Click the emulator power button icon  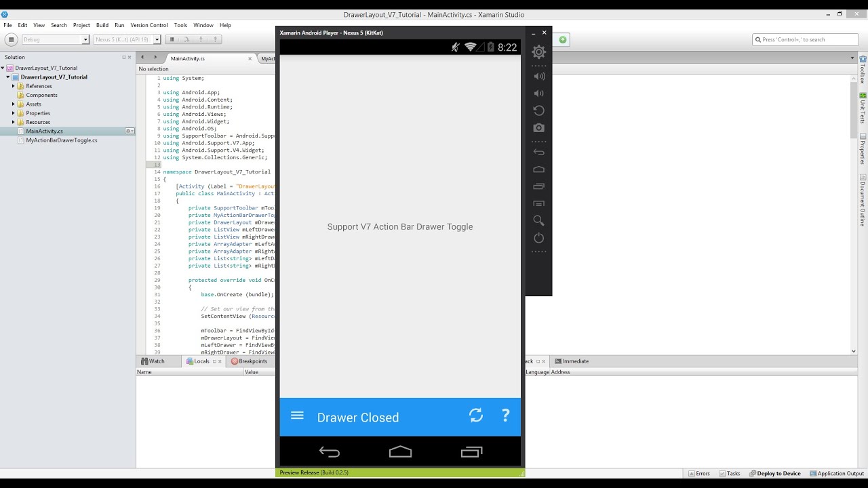(538, 238)
